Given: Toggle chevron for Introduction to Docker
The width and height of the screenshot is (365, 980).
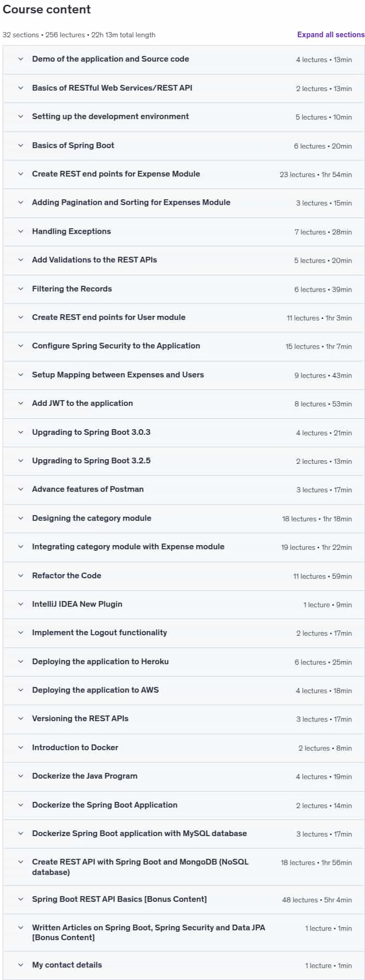Looking at the screenshot, I should coord(21,748).
